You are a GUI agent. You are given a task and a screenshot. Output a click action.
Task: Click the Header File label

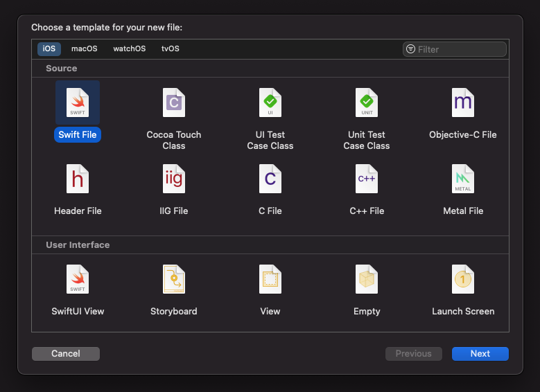coord(78,211)
